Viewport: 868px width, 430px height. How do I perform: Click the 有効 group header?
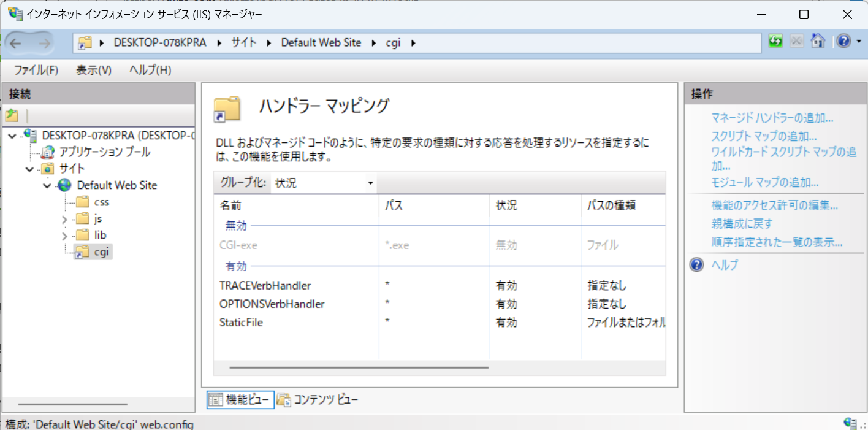coord(236,266)
